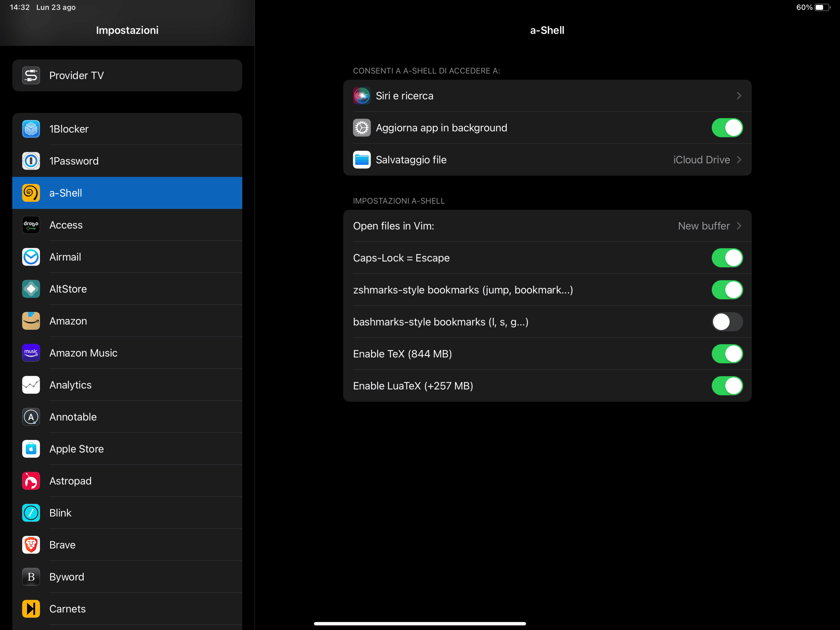Tap the 14:32 clock in status bar
The image size is (840, 630).
point(19,7)
